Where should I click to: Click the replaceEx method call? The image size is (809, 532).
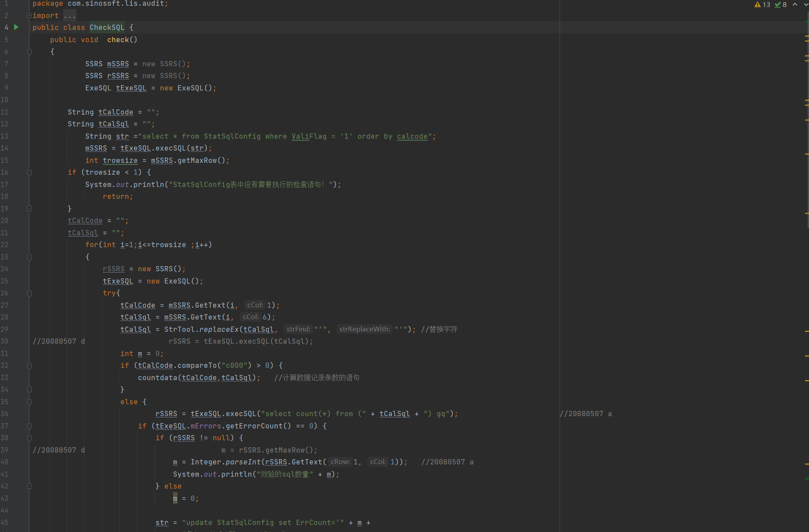pos(219,329)
